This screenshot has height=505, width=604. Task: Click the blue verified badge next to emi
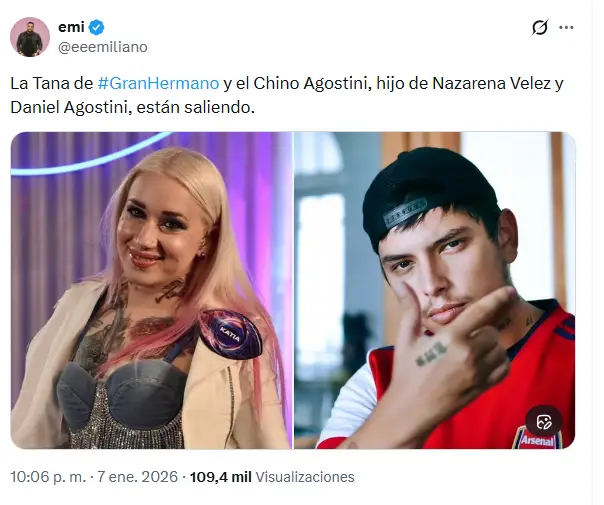(x=97, y=28)
